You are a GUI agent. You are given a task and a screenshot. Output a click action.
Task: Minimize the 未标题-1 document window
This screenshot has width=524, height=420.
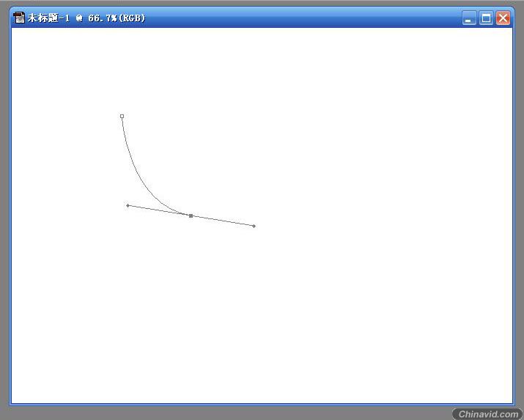(469, 18)
